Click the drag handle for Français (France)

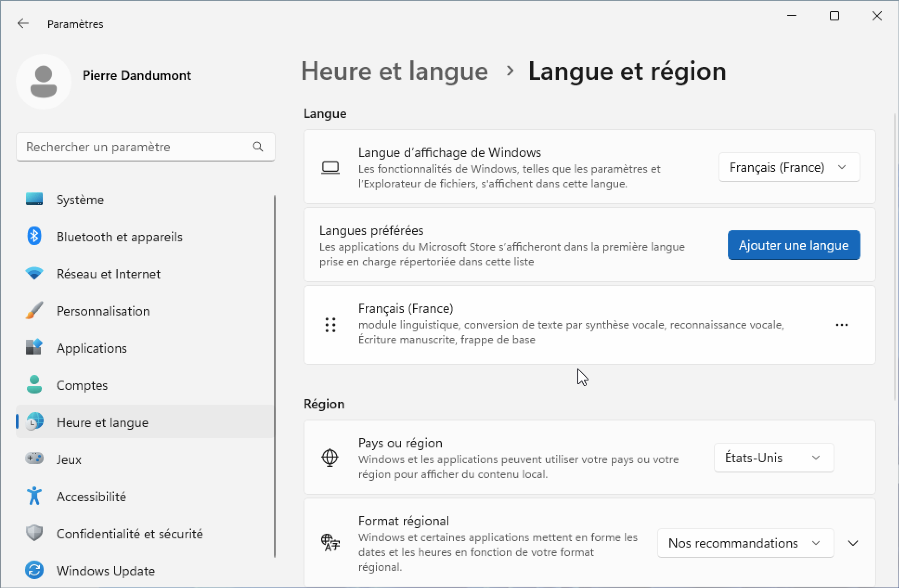tap(330, 325)
